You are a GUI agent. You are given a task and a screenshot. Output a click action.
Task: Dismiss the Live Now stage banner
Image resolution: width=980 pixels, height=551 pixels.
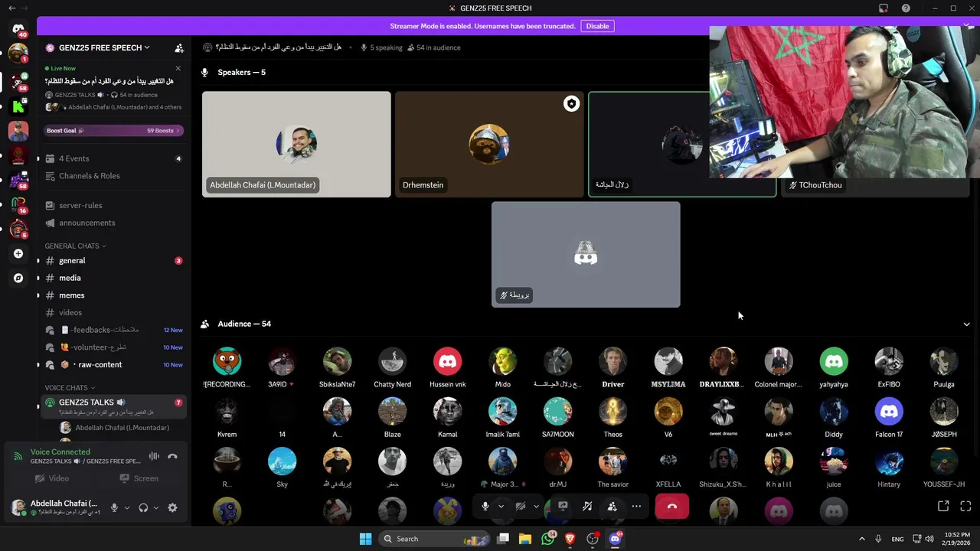coord(178,68)
